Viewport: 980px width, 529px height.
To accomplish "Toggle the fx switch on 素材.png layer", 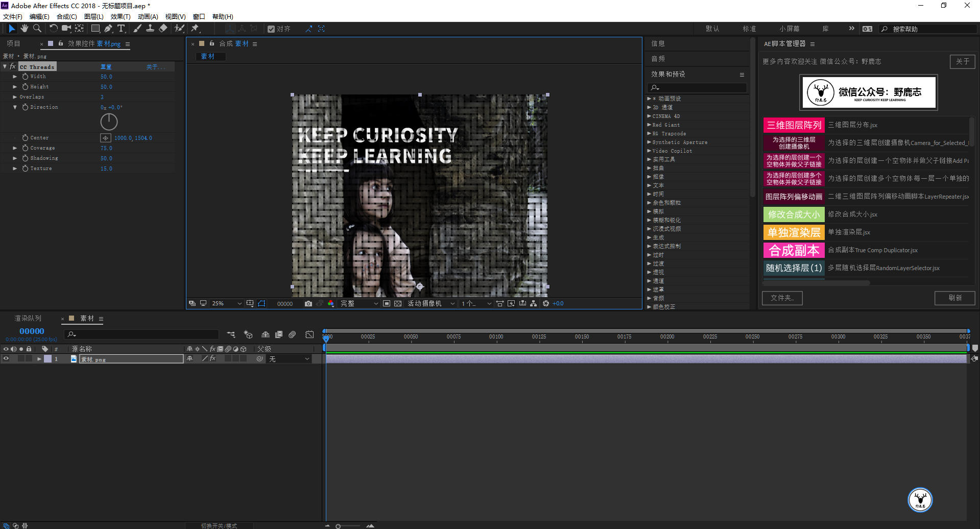I will [x=213, y=359].
